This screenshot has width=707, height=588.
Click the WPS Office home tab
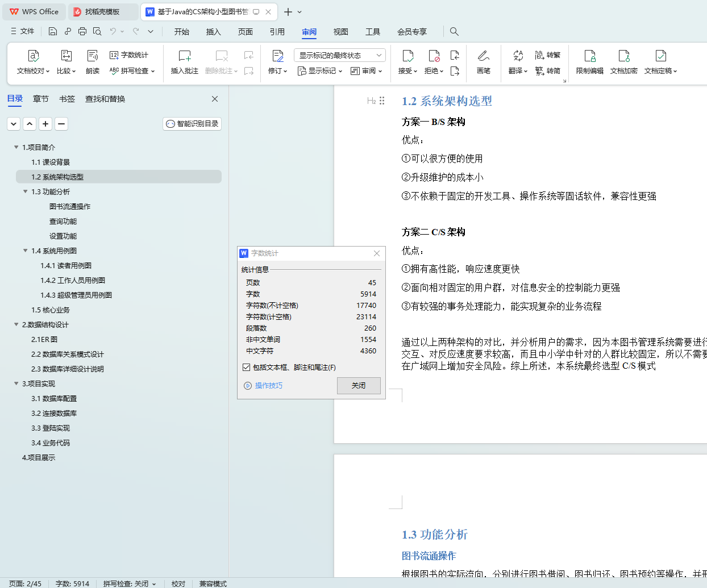(34, 12)
